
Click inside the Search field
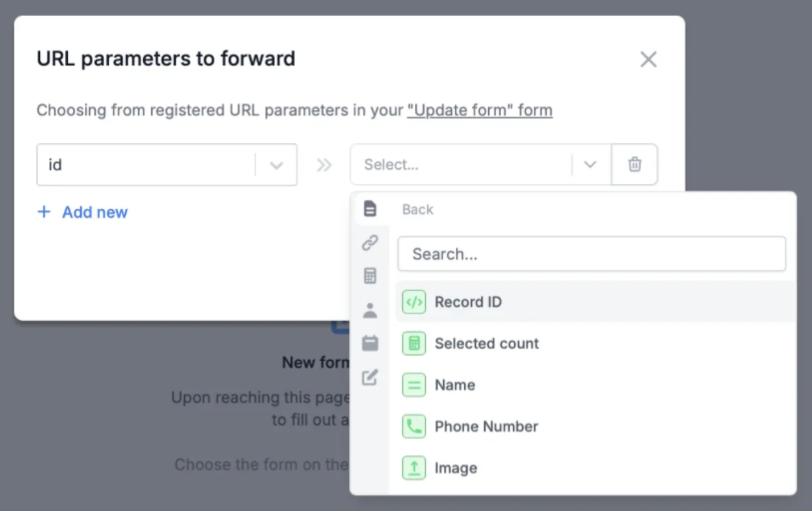591,254
